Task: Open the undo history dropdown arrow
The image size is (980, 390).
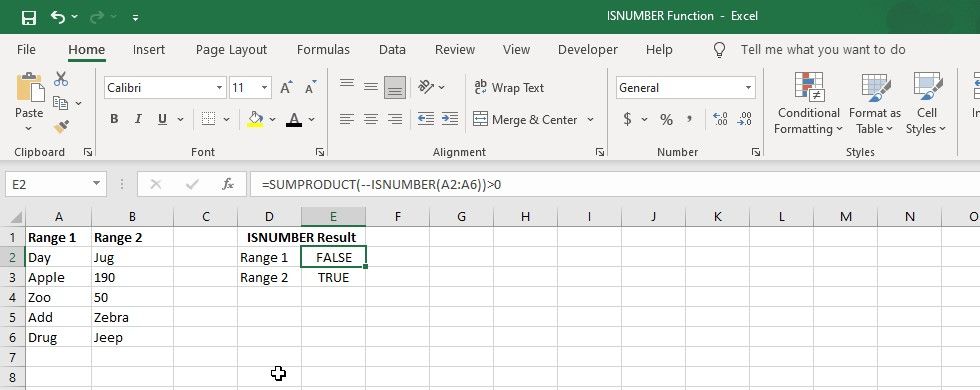Action: tap(74, 17)
